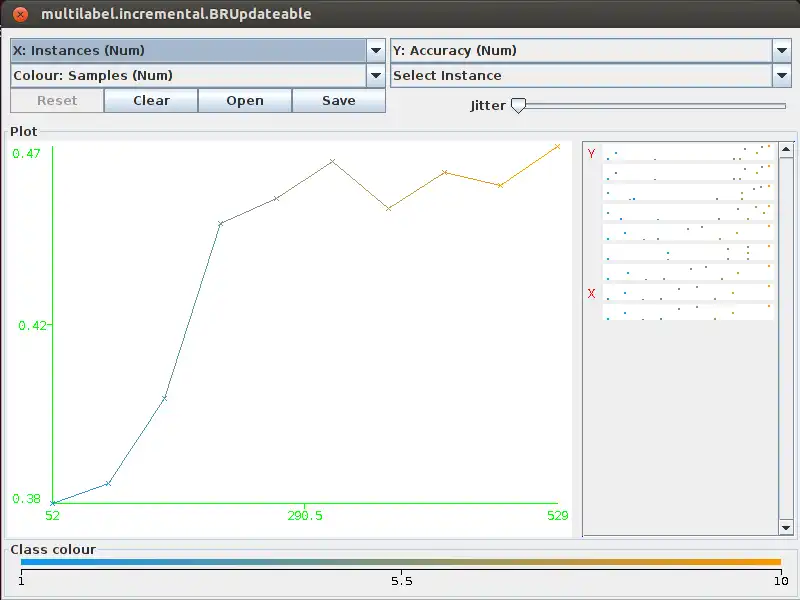Viewport: 800px width, 600px height.
Task: Click the scrollbar up arrow icon
Action: [786, 148]
